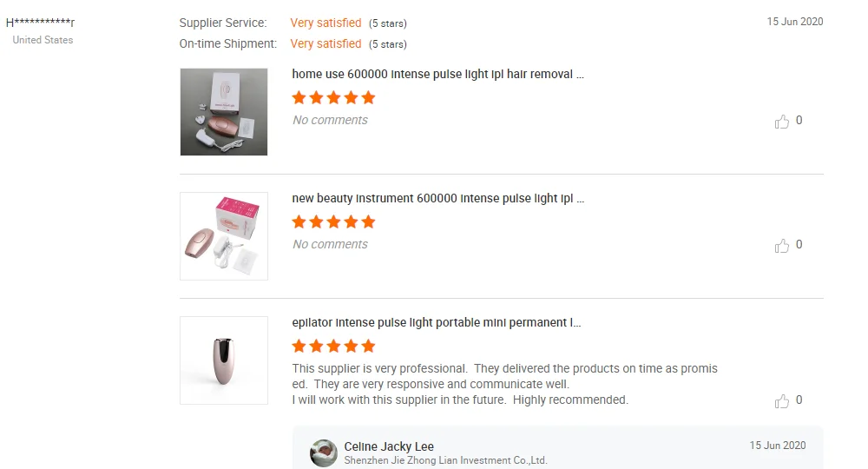This screenshot has width=868, height=469.
Task: Click the epilator review comment text
Action: pos(504,384)
